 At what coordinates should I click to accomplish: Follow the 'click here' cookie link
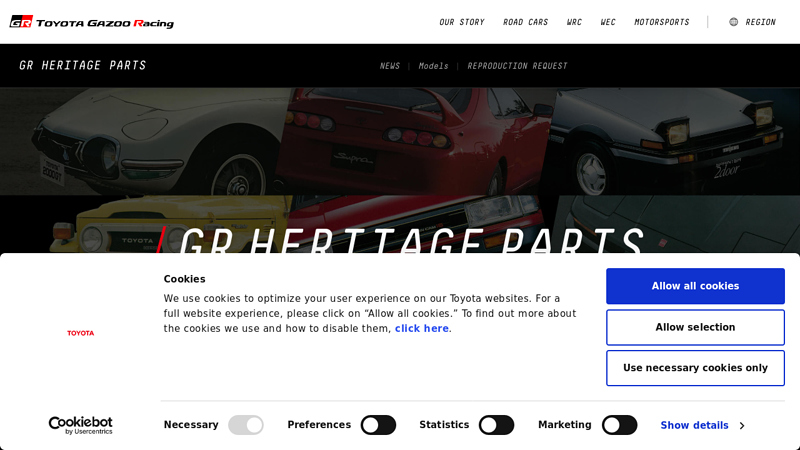pos(422,329)
